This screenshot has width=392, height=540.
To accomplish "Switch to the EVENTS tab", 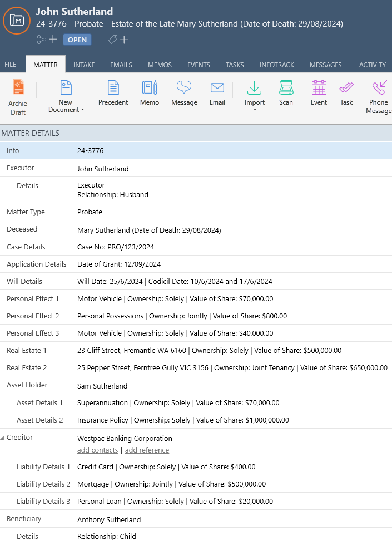I will point(199,65).
